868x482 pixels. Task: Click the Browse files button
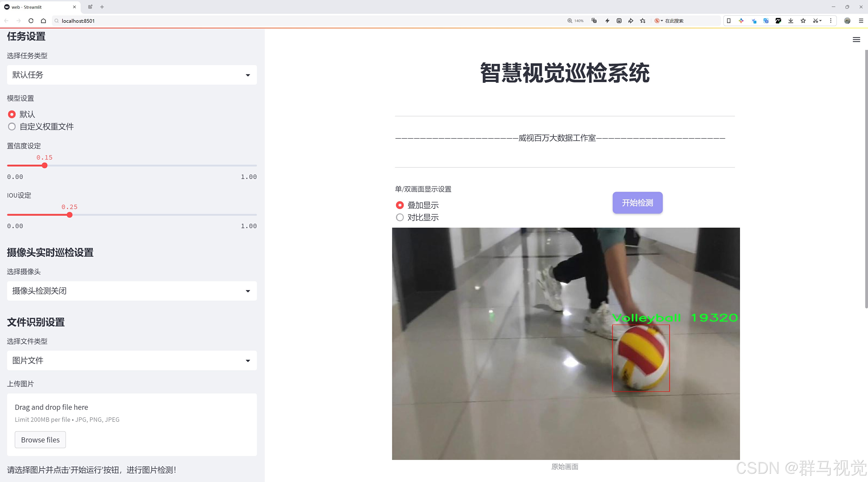click(40, 440)
